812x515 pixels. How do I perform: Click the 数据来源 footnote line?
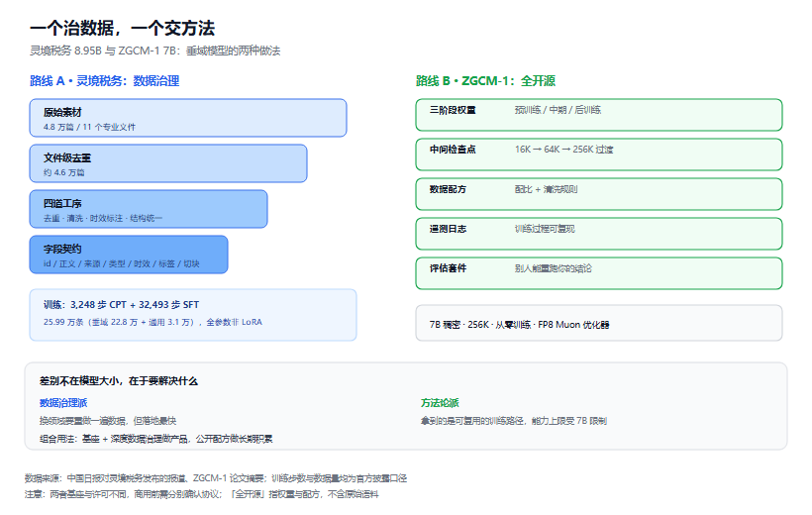coord(216,478)
